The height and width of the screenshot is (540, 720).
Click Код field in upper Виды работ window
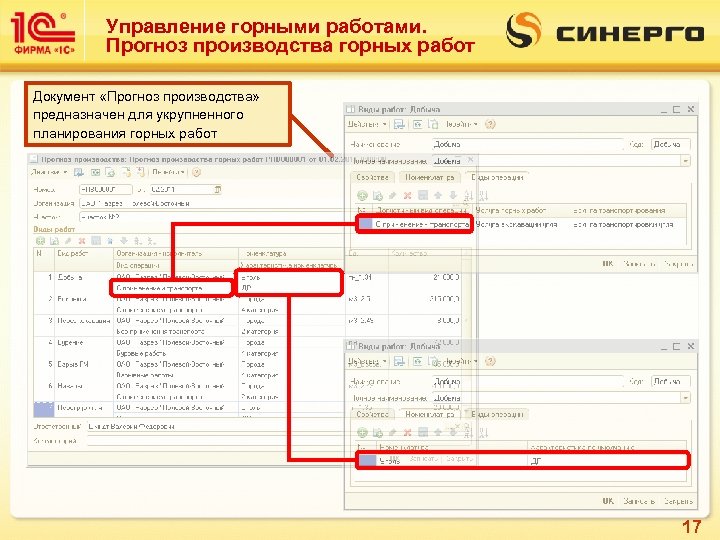tap(670, 144)
